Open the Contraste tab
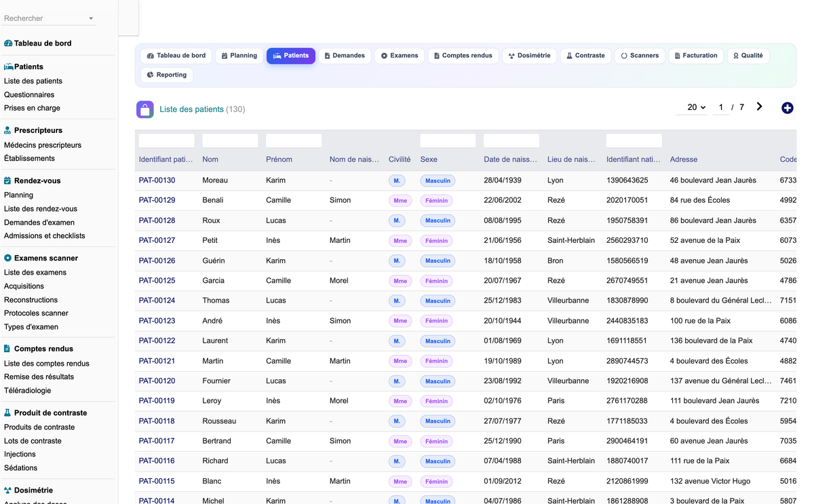The image size is (814, 504). (x=586, y=56)
